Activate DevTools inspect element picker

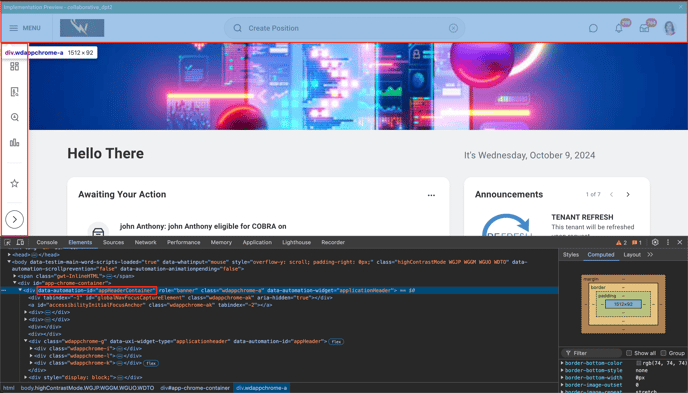tap(7, 242)
